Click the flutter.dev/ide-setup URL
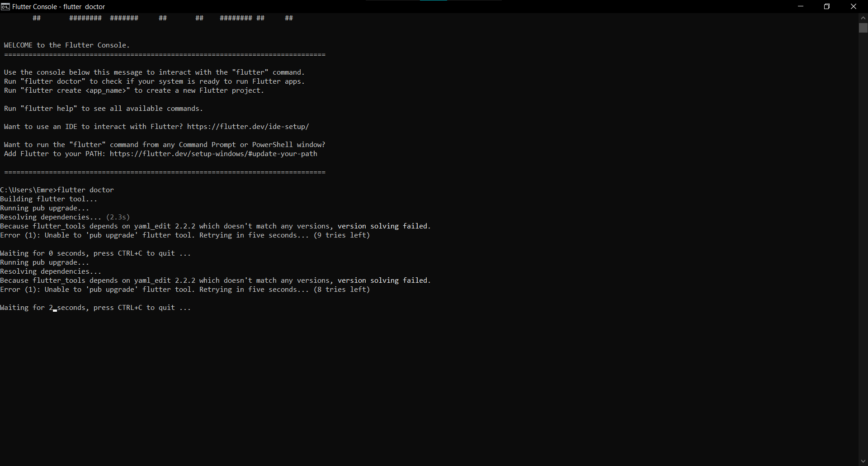868x466 pixels. [x=248, y=127]
